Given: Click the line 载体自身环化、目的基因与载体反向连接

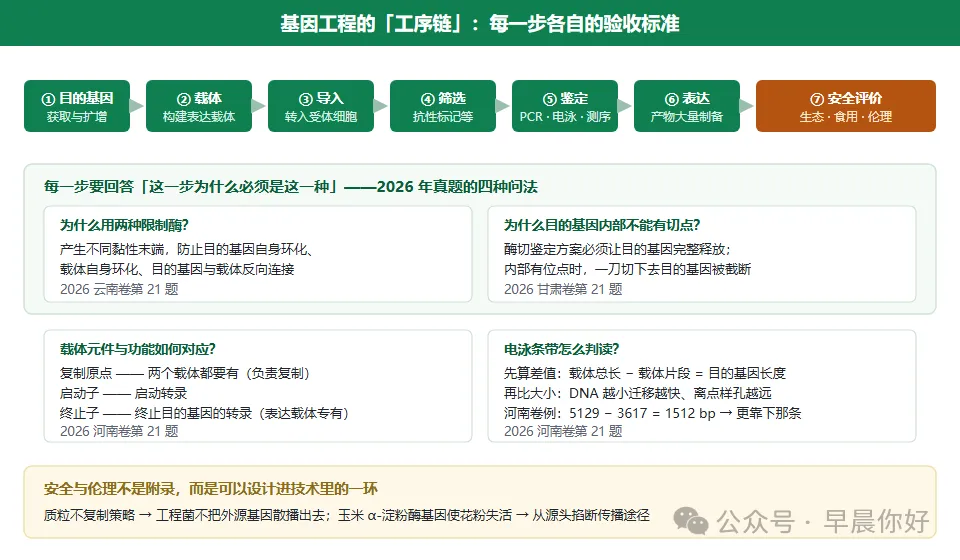Looking at the screenshot, I should (x=177, y=269).
